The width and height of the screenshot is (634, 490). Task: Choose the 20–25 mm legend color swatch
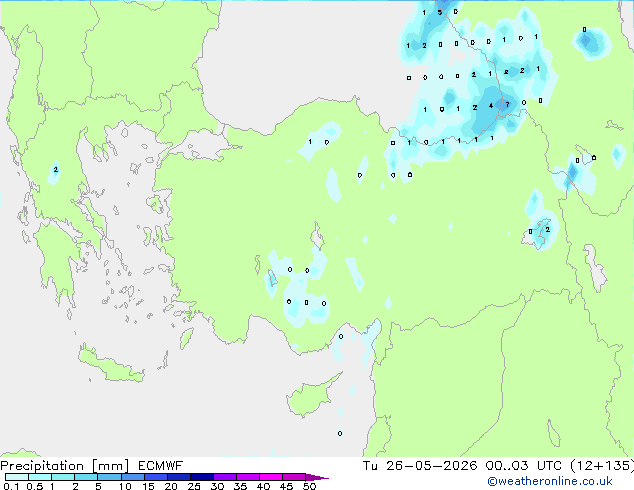pos(178,477)
